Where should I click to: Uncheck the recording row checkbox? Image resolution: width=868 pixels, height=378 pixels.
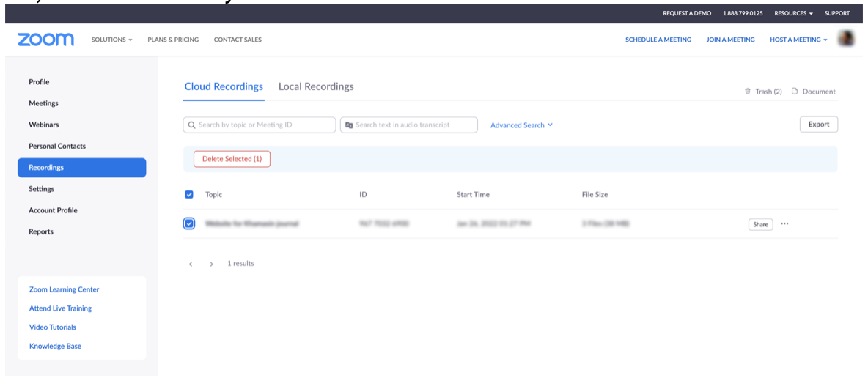(x=188, y=223)
